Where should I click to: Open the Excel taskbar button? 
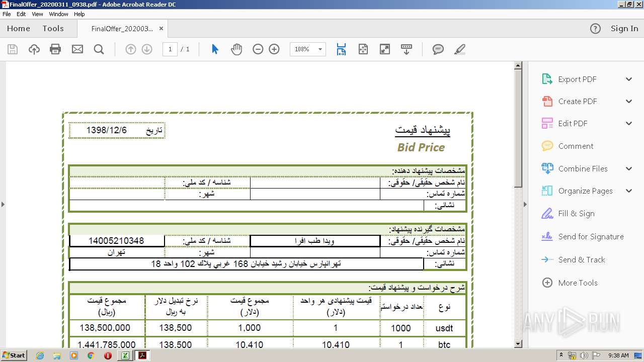tap(125, 355)
